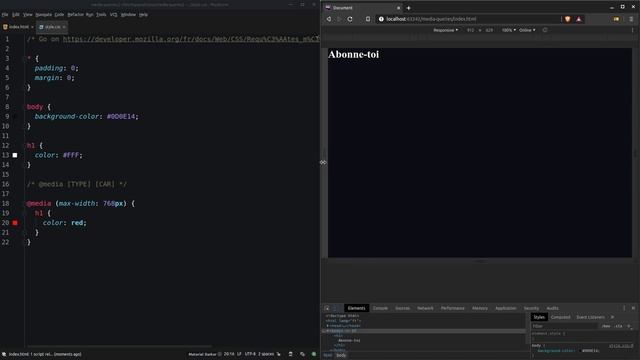This screenshot has width=640, height=360.
Task: Open the Tools menu
Action: pyautogui.click(x=101, y=15)
